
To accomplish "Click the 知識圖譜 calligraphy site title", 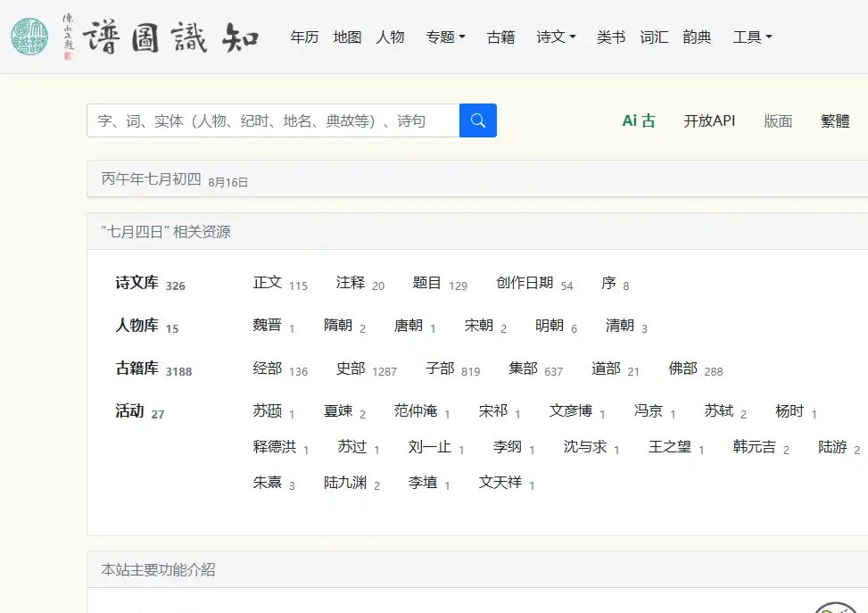I will (x=171, y=37).
